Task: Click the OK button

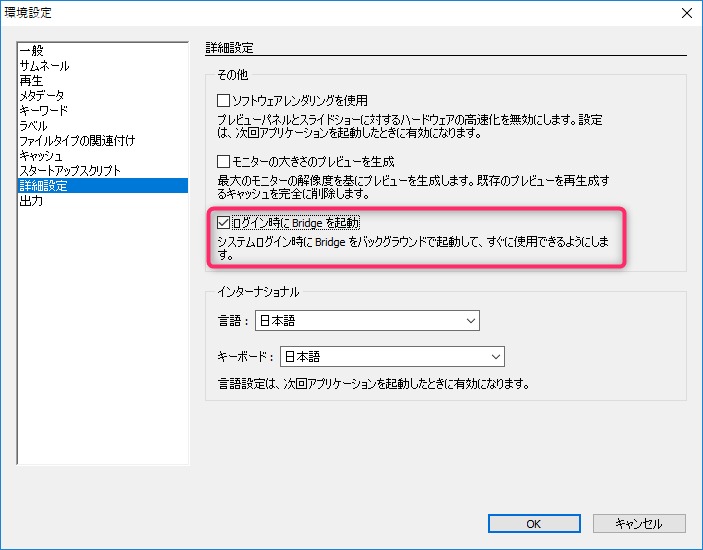Action: coord(534,523)
